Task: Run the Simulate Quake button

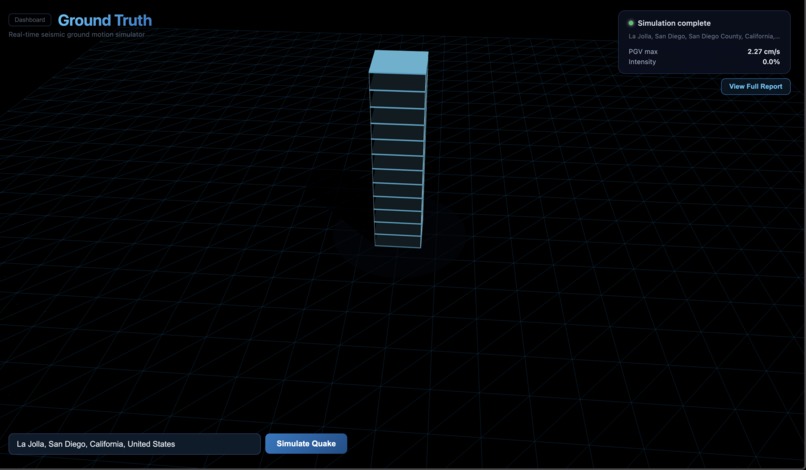Action: (306, 443)
